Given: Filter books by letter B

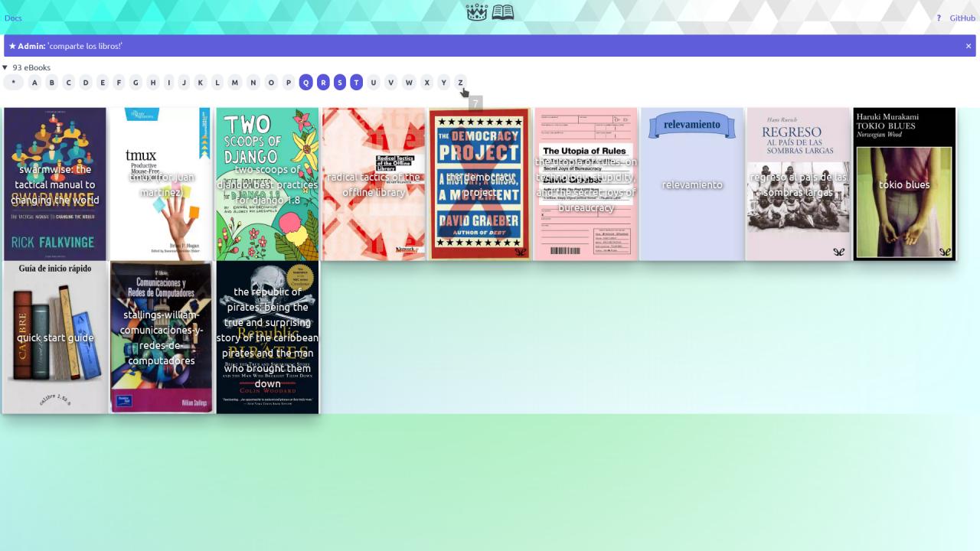Looking at the screenshot, I should tap(52, 83).
